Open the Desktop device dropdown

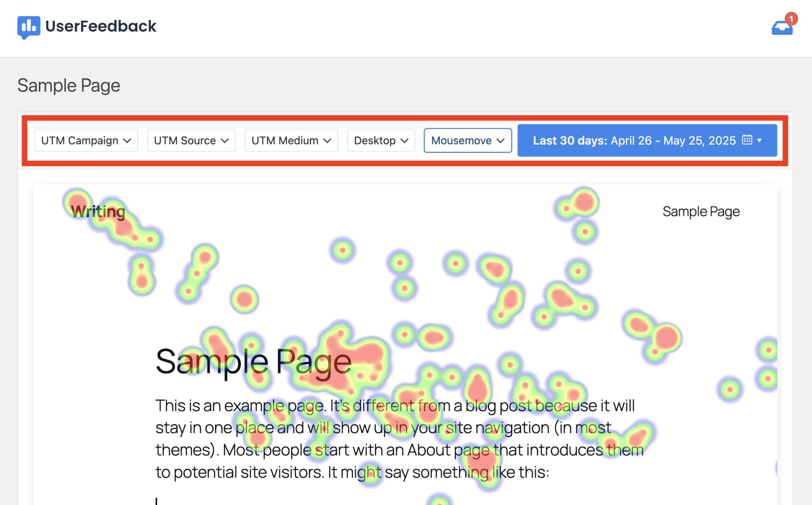point(382,141)
